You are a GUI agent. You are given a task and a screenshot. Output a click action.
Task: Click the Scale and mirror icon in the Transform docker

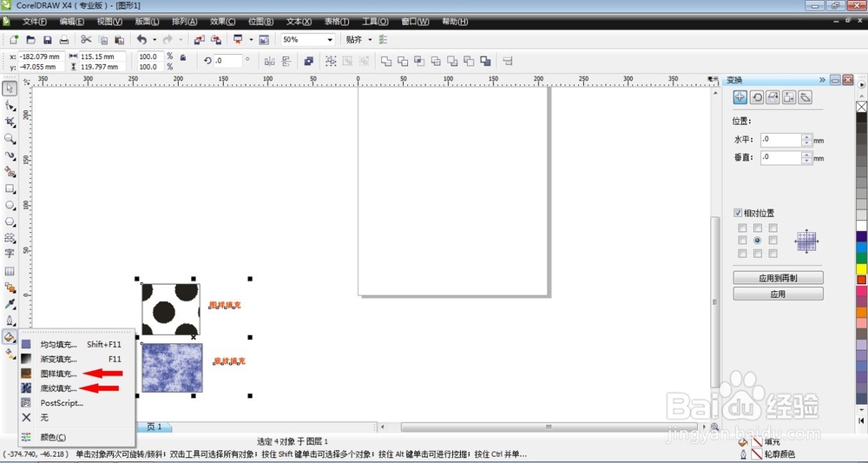coord(773,97)
